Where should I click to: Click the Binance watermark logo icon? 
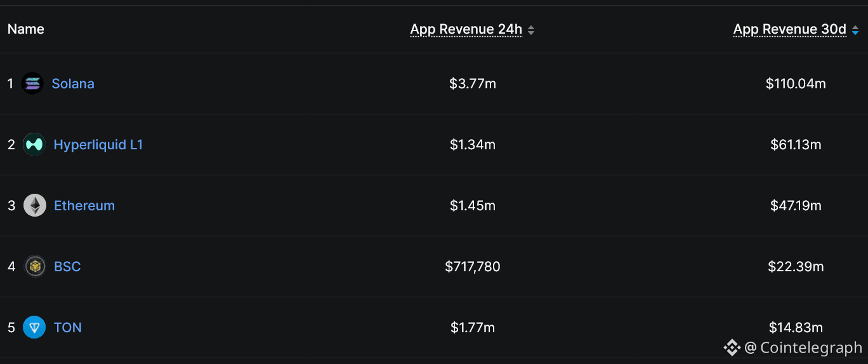click(x=732, y=347)
